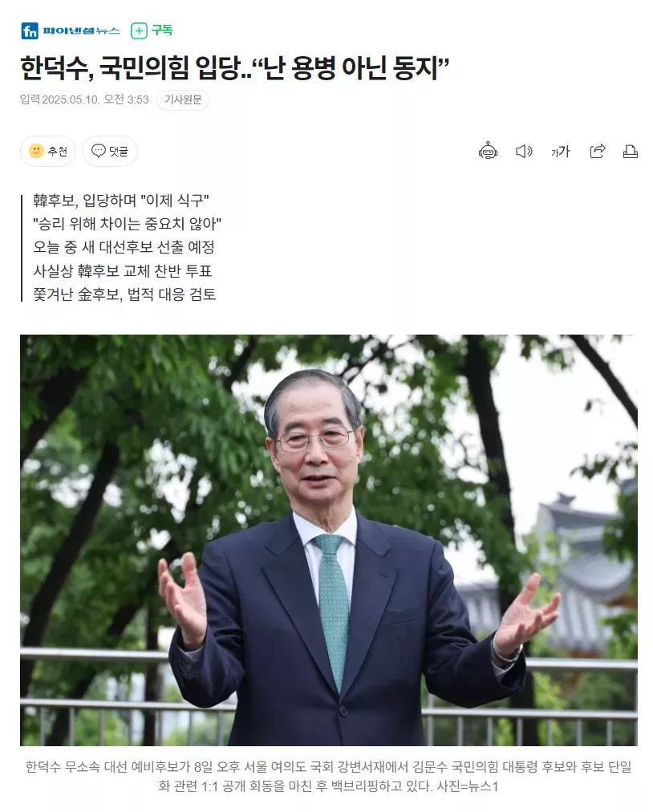Select the 추천 recommend label text

(58, 151)
